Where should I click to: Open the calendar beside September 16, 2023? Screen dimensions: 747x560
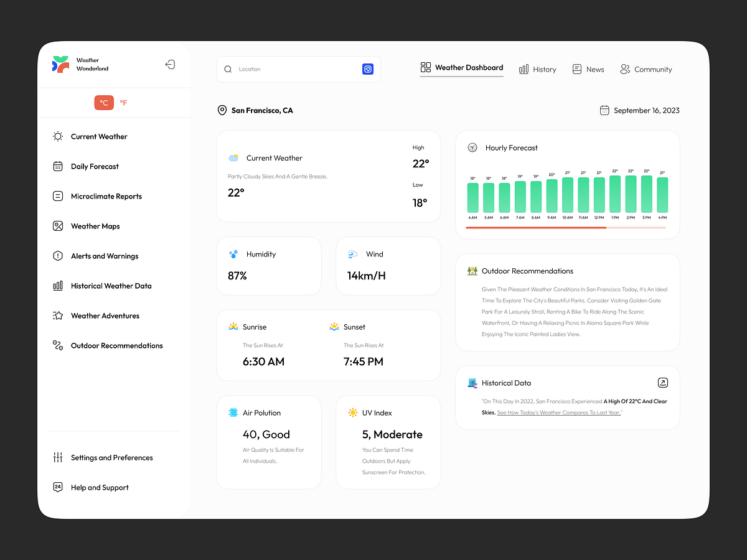click(x=604, y=110)
